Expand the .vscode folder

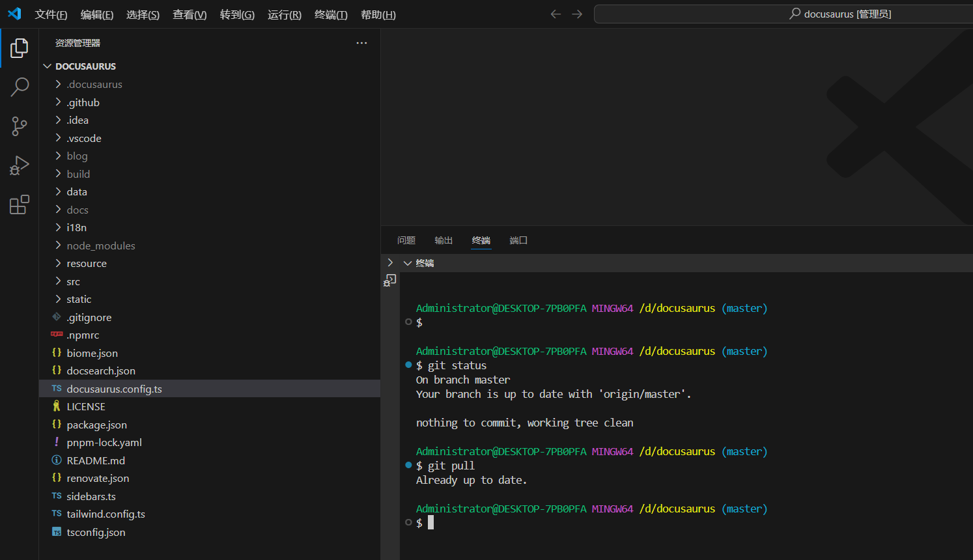(x=58, y=138)
